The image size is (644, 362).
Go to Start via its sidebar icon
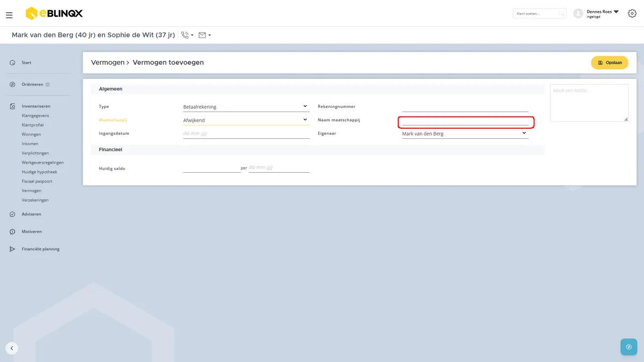click(12, 63)
